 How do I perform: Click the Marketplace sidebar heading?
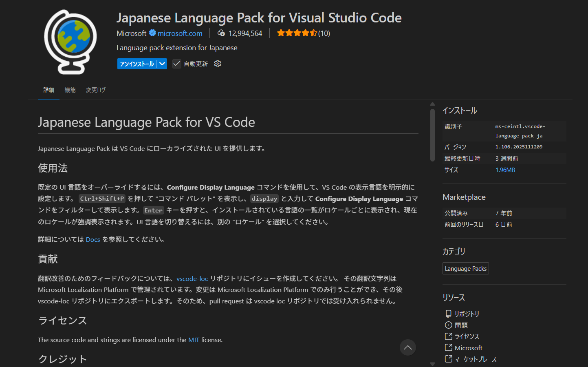(464, 197)
